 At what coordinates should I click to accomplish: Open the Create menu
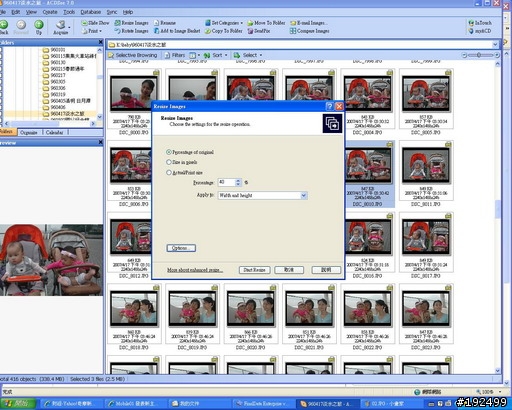pyautogui.click(x=50, y=12)
